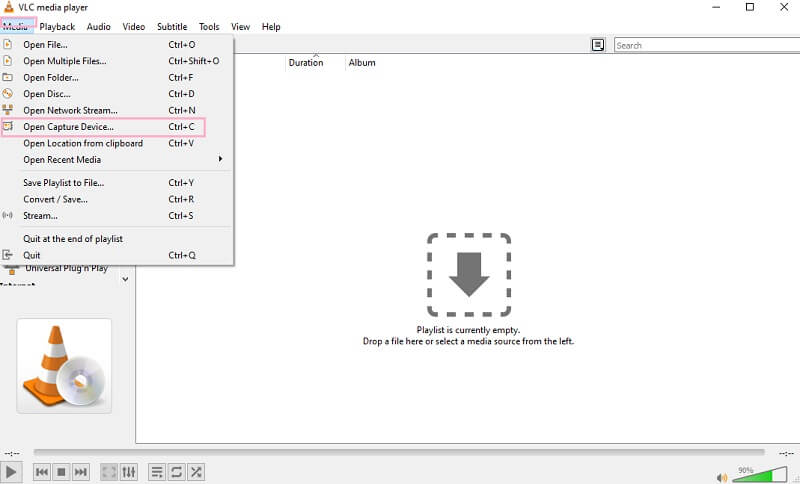Viewport: 800px width, 484px height.
Task: Open the Subtitle menu
Action: 172,27
